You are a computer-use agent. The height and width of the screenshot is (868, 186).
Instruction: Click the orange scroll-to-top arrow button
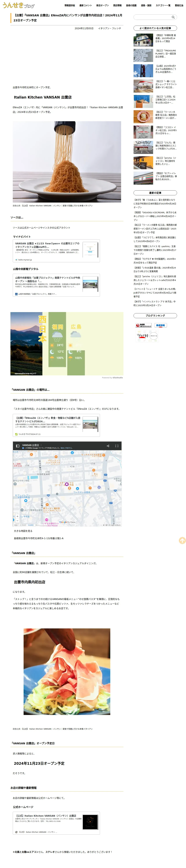click(182, 540)
